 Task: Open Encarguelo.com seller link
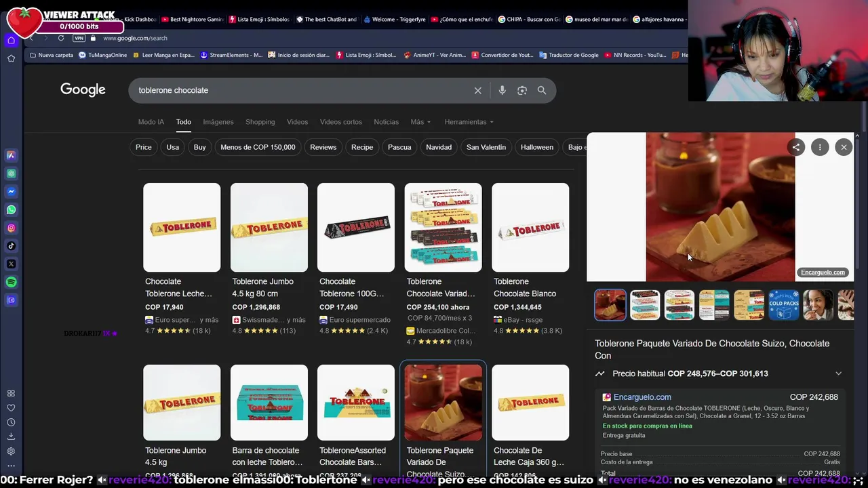click(642, 397)
